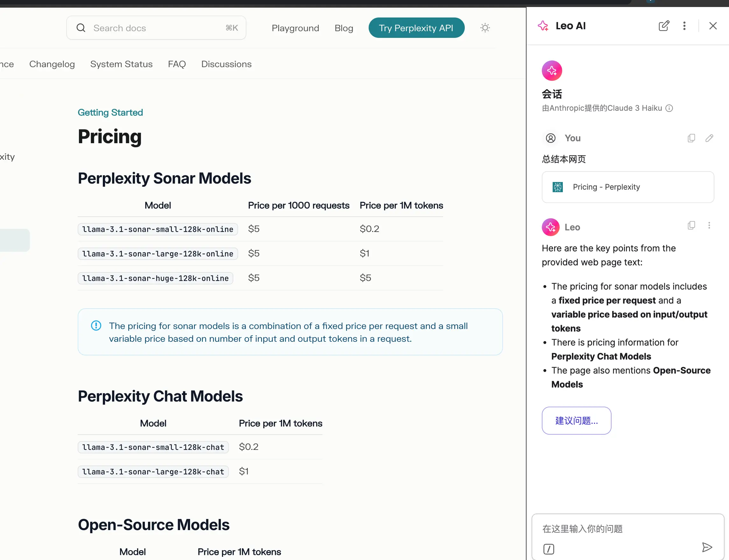
Task: Click the info icon in sonar pricing note
Action: point(96,325)
